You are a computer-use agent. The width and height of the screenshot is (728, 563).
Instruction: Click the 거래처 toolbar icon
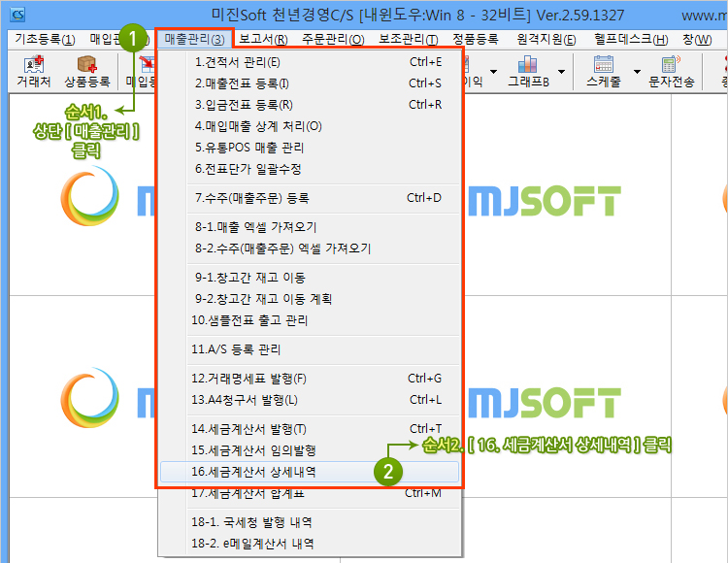tap(33, 72)
